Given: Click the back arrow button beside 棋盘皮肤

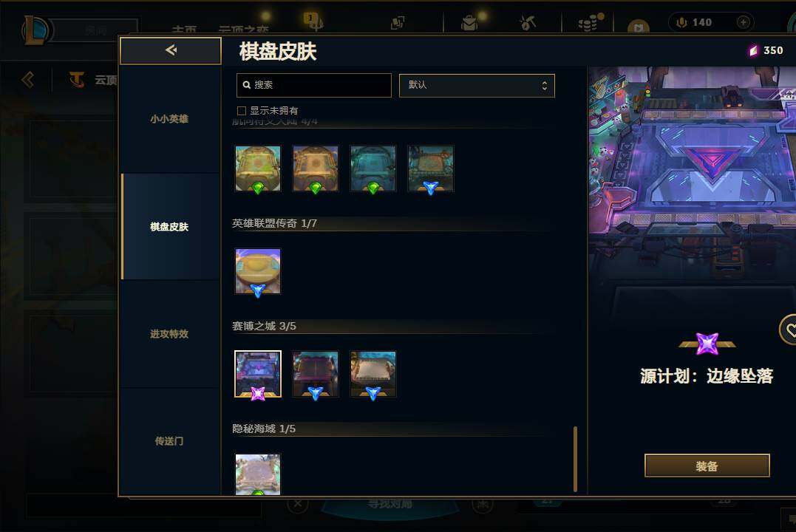Looking at the screenshot, I should 171,50.
